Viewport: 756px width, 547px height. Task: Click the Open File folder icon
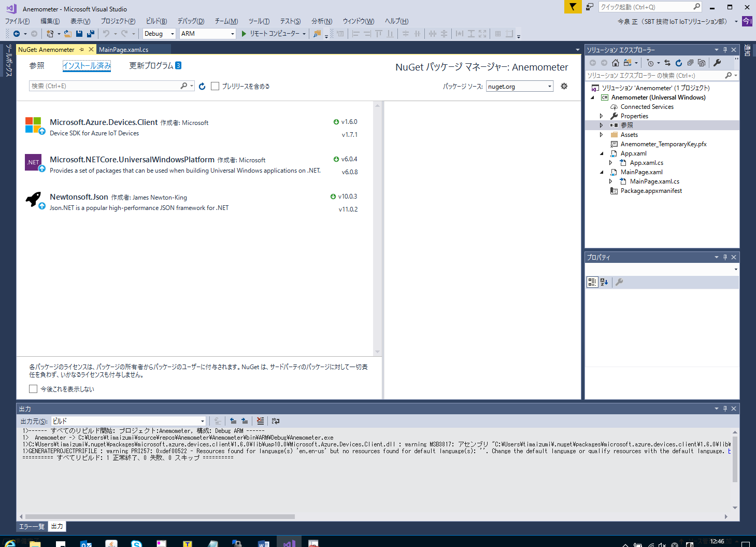[67, 34]
